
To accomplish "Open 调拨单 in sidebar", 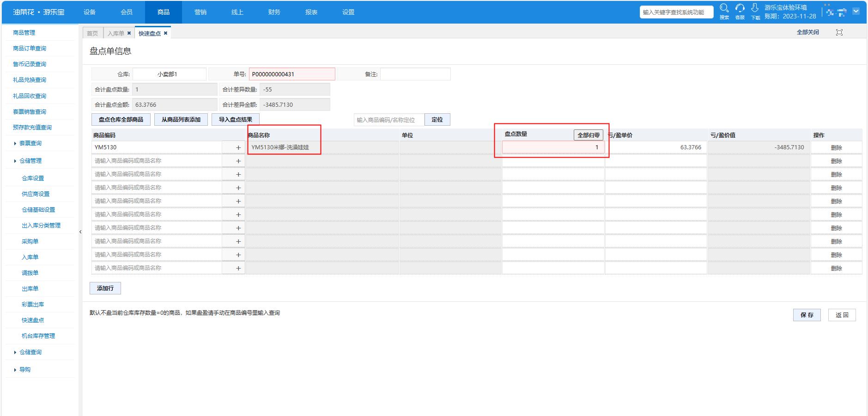I will 30,273.
